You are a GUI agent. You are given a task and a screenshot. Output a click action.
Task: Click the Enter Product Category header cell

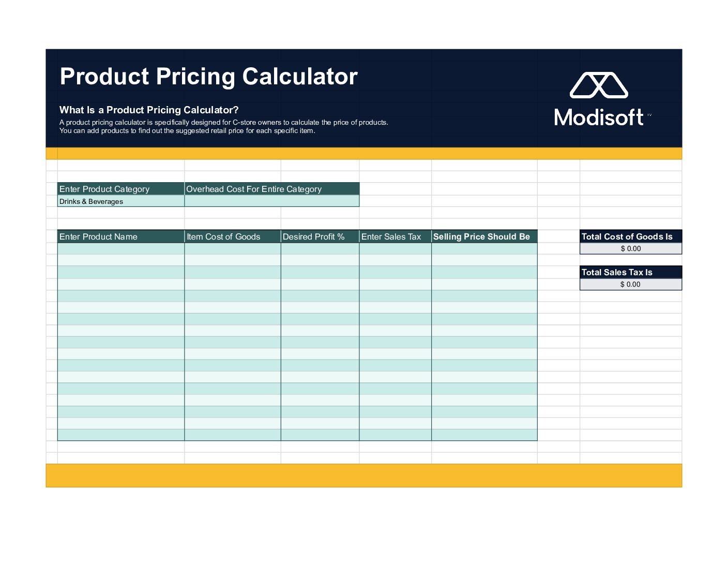121,189
